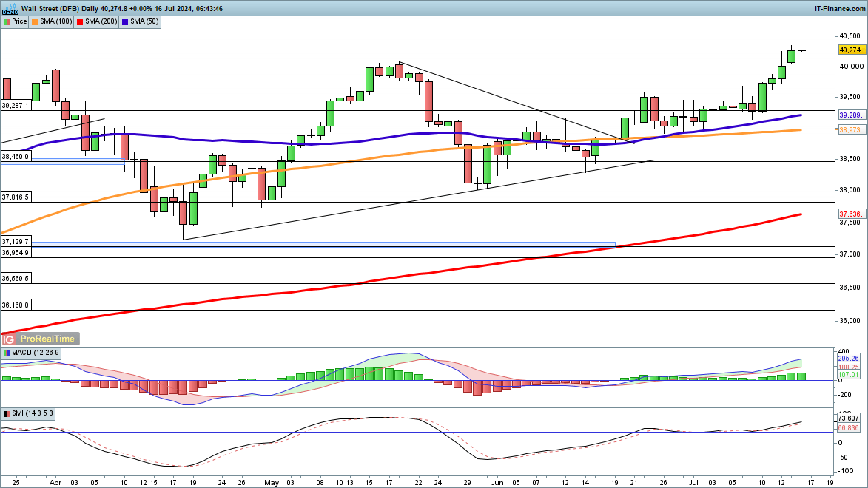Select the latest doji candlestick on chart
This screenshot has width=868, height=488.
802,50
